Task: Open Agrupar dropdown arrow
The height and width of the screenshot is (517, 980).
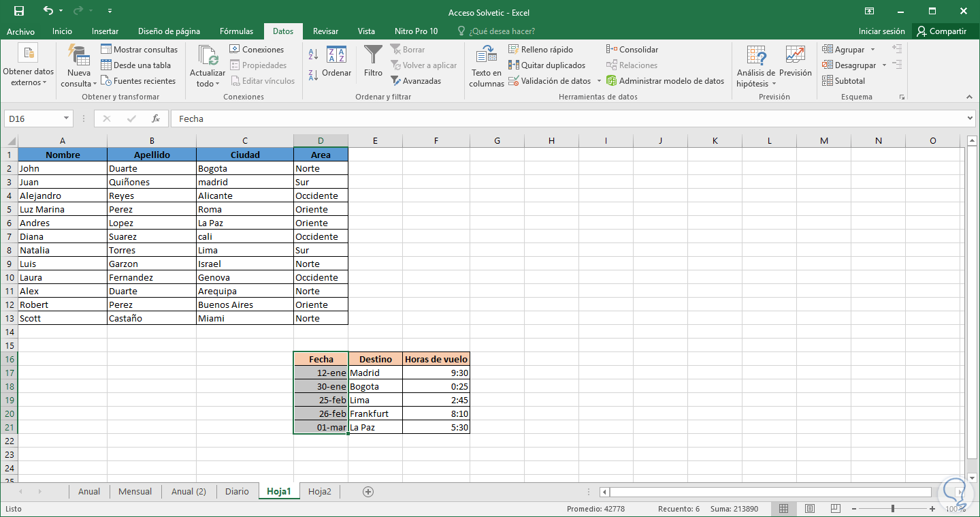Action: point(872,50)
